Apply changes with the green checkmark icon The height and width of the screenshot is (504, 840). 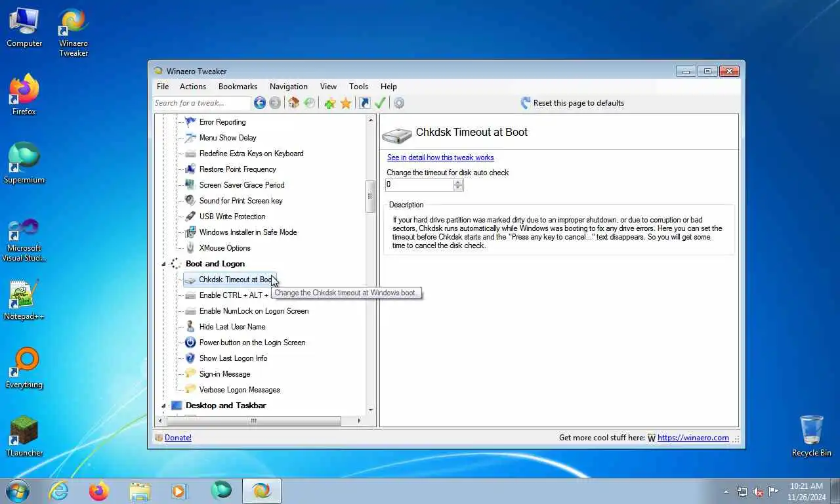pyautogui.click(x=379, y=103)
